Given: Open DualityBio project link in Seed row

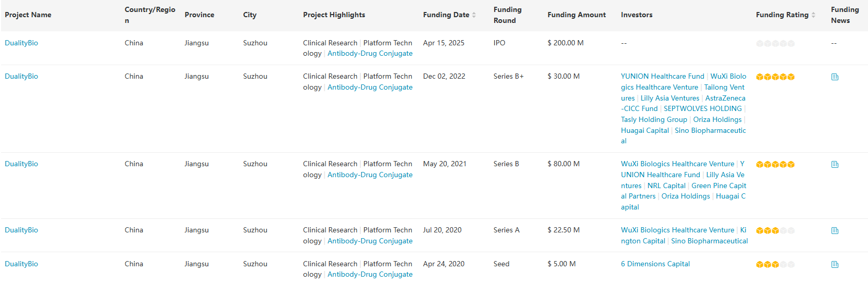Looking at the screenshot, I should (21, 264).
